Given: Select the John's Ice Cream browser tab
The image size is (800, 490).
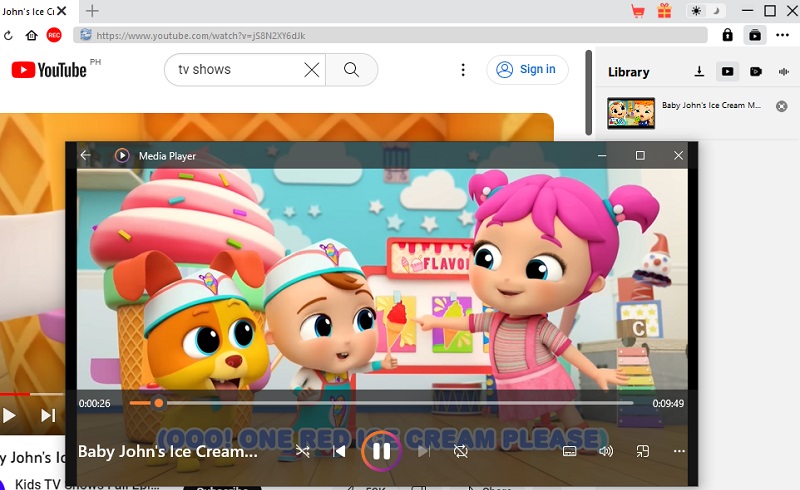Looking at the screenshot, I should 28,11.
